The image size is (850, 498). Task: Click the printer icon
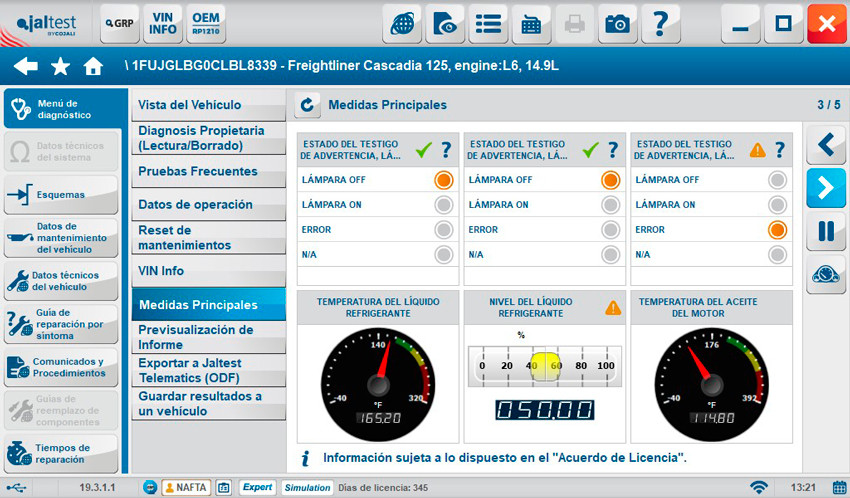coord(574,24)
